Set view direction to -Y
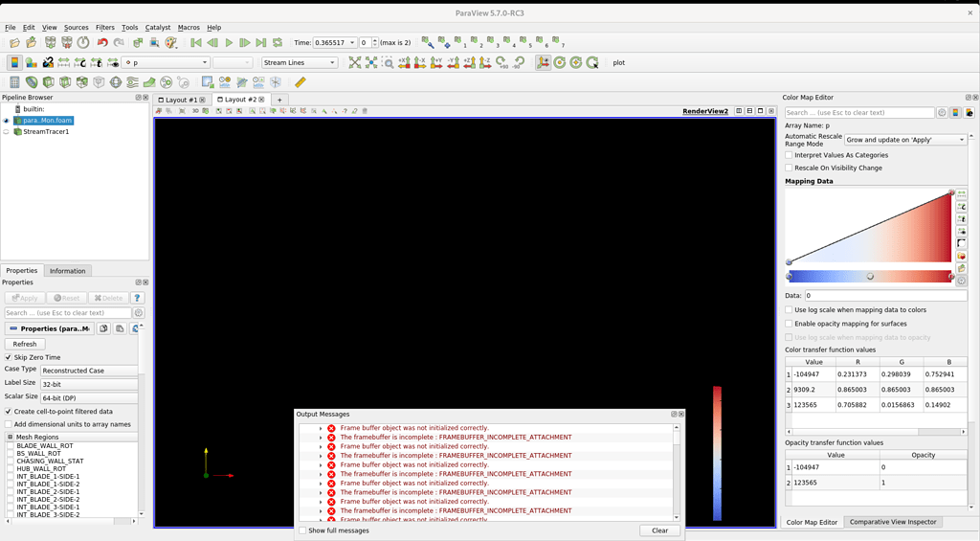Viewport: 980px width, 541px height. (x=453, y=62)
